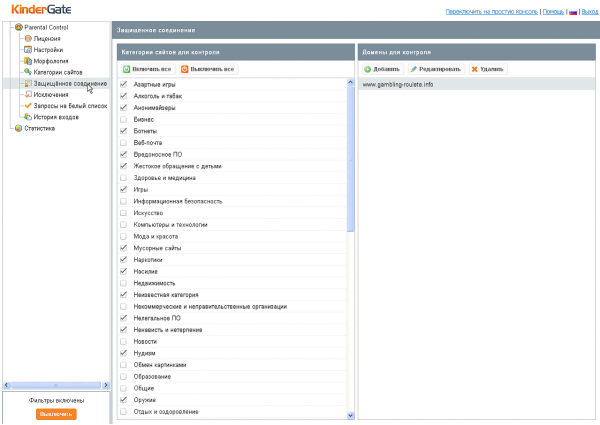
Task: Uncheck the Азартные игры category
Action: [124, 86]
